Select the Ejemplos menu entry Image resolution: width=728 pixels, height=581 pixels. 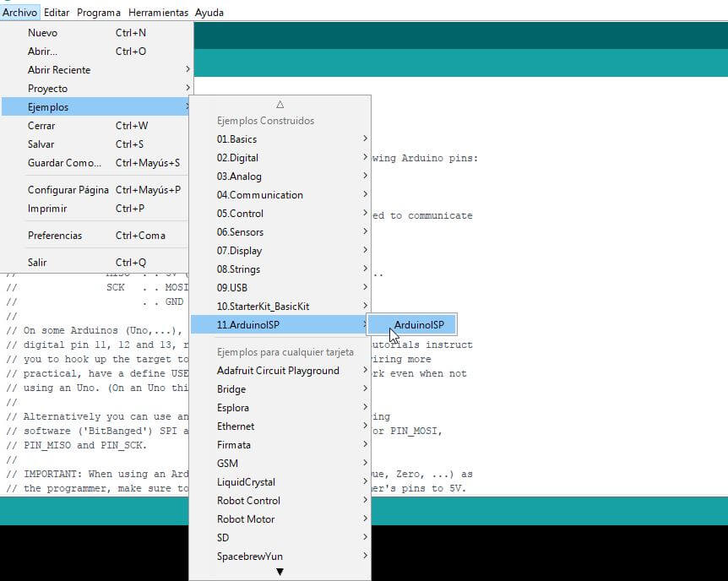coord(96,107)
